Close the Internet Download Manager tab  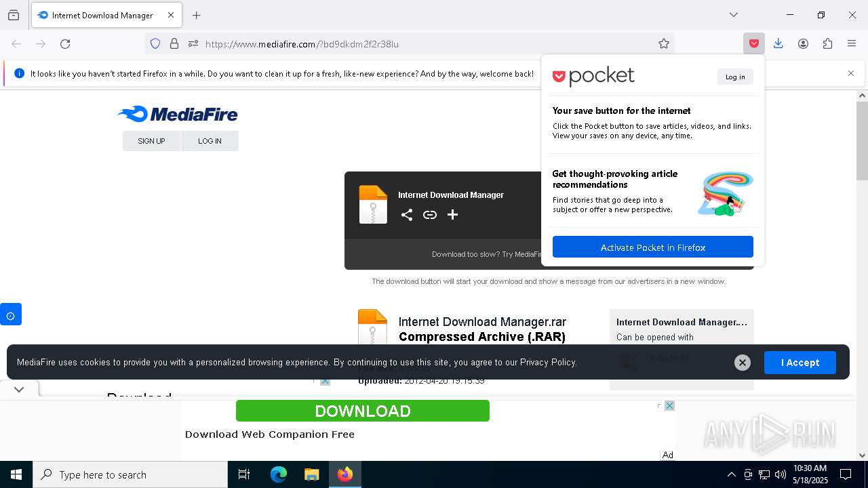171,15
